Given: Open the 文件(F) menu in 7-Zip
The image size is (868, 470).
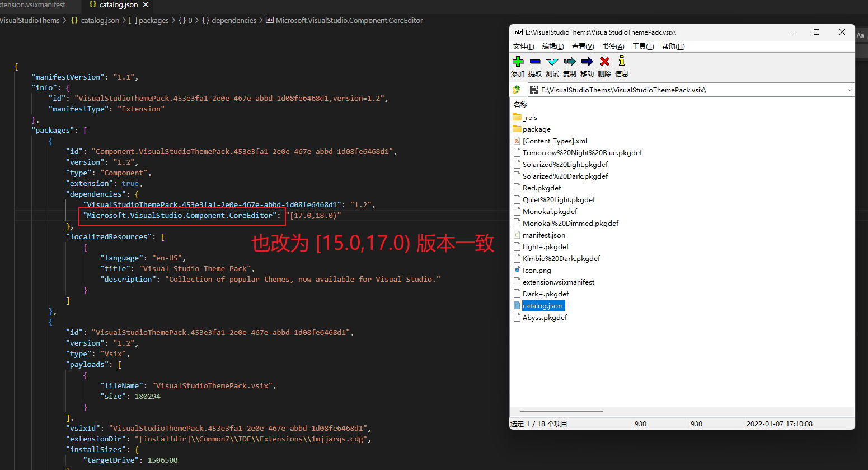Looking at the screenshot, I should pos(524,46).
